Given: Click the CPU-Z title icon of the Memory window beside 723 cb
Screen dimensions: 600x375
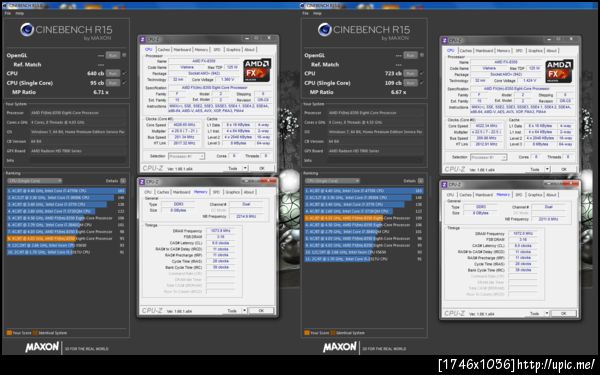Looking at the screenshot, I should click(x=444, y=184).
